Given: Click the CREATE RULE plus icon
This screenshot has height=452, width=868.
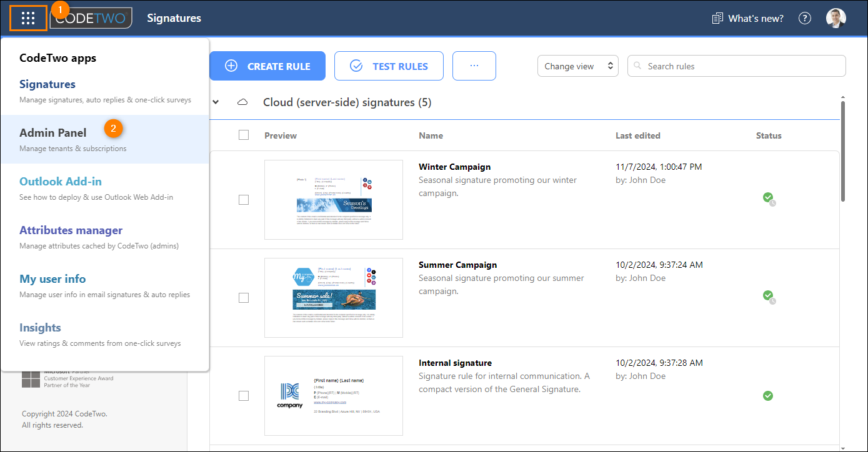Looking at the screenshot, I should coord(231,66).
